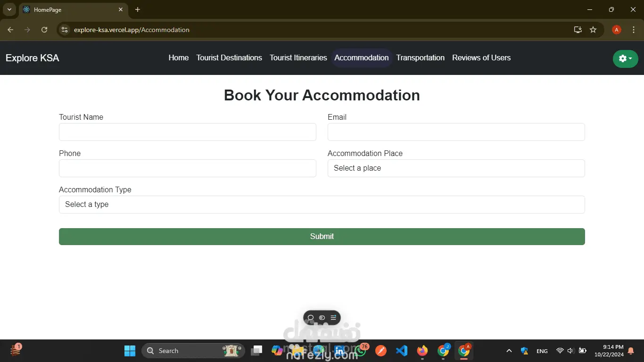Viewport: 644px width, 362px height.
Task: Focus the Email input field
Action: (x=456, y=132)
